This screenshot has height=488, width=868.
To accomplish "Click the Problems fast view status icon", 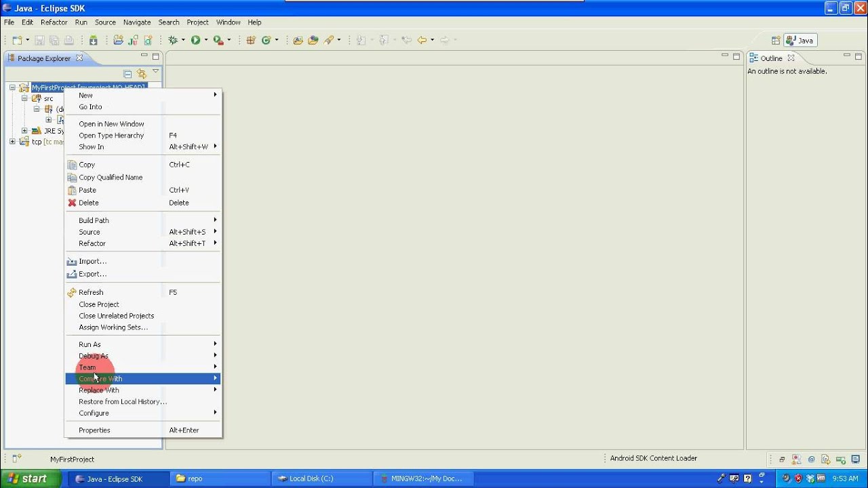I will pyautogui.click(x=796, y=460).
